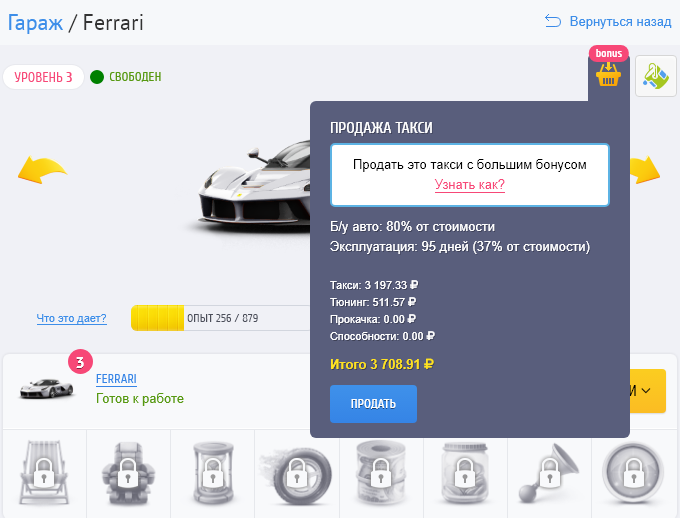Expand the yellow dropdown button chevron
The width and height of the screenshot is (680, 518).
[x=646, y=390]
